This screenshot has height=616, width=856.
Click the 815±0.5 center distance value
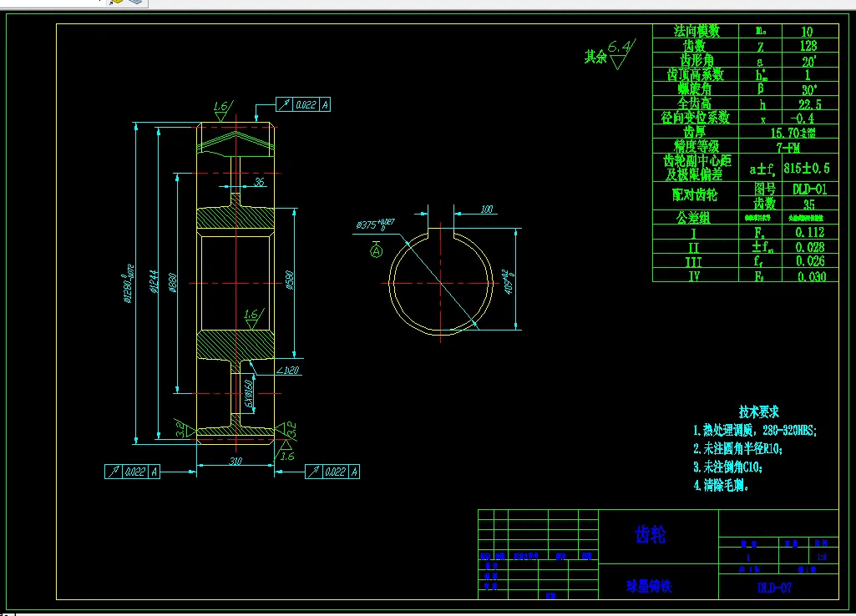tap(807, 168)
